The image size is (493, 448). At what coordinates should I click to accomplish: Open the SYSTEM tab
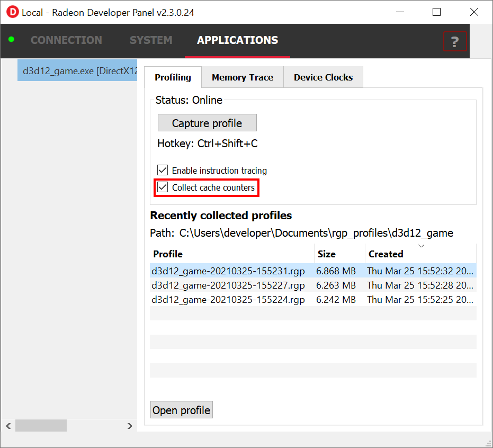(x=151, y=40)
